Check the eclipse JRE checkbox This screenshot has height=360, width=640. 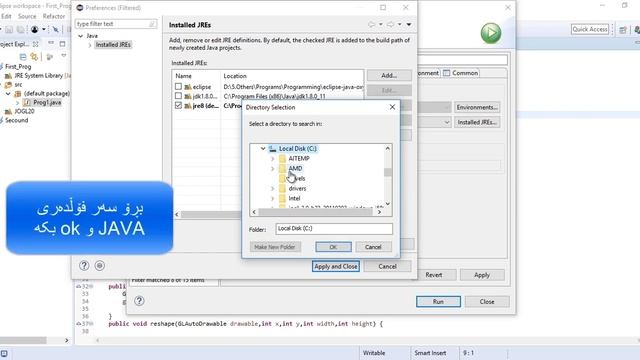click(x=178, y=87)
